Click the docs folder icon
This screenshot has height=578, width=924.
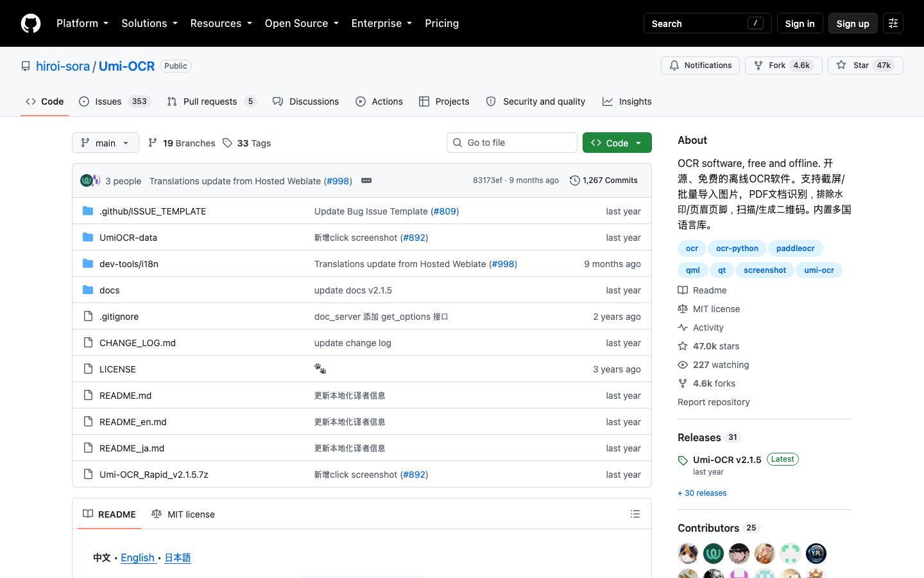click(x=88, y=290)
